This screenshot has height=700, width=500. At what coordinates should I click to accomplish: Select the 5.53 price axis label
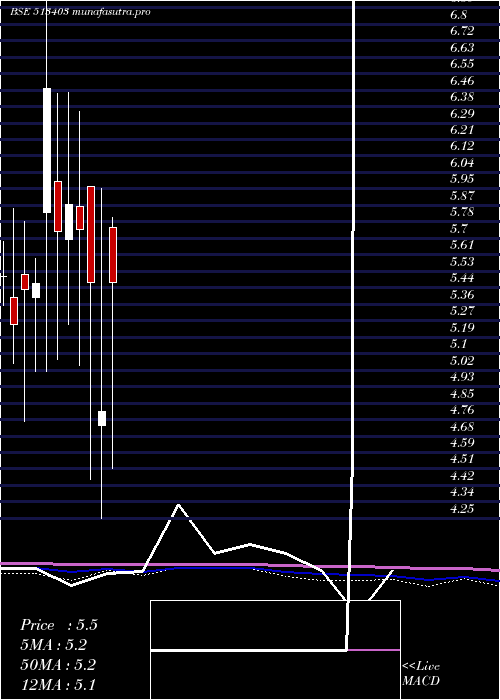pos(462,262)
